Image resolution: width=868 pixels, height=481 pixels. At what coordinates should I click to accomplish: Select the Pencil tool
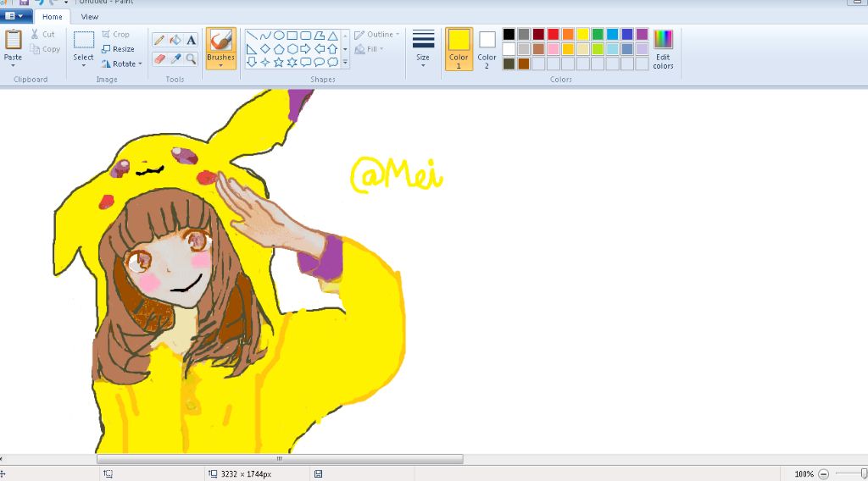pyautogui.click(x=159, y=40)
